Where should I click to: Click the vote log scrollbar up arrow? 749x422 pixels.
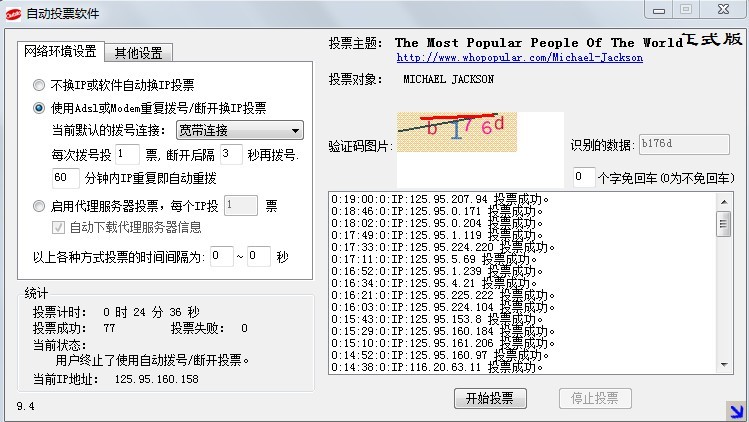(x=724, y=200)
